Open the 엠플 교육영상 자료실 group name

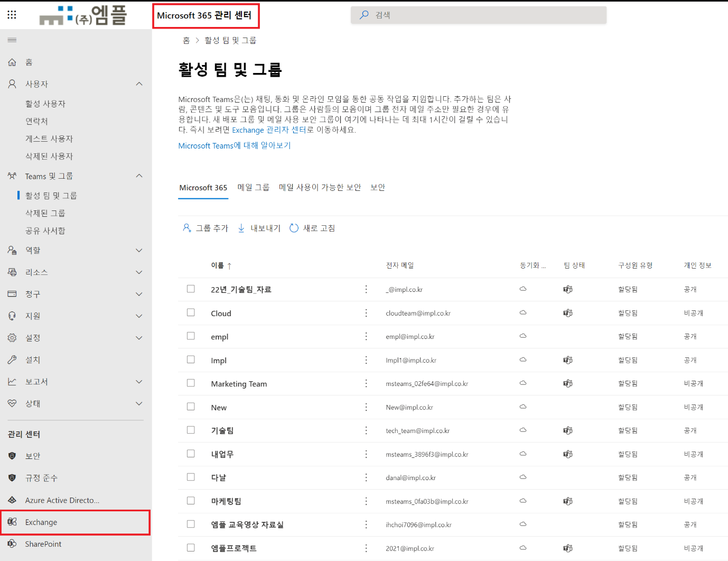247,525
